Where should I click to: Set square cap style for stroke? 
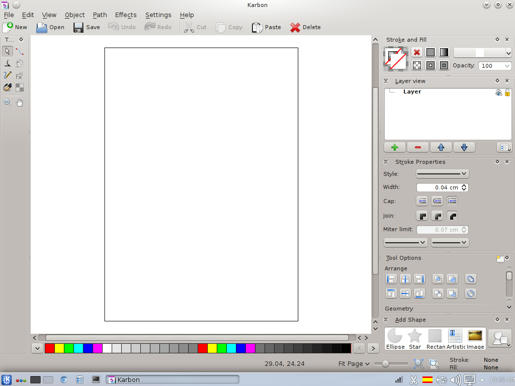pyautogui.click(x=452, y=201)
